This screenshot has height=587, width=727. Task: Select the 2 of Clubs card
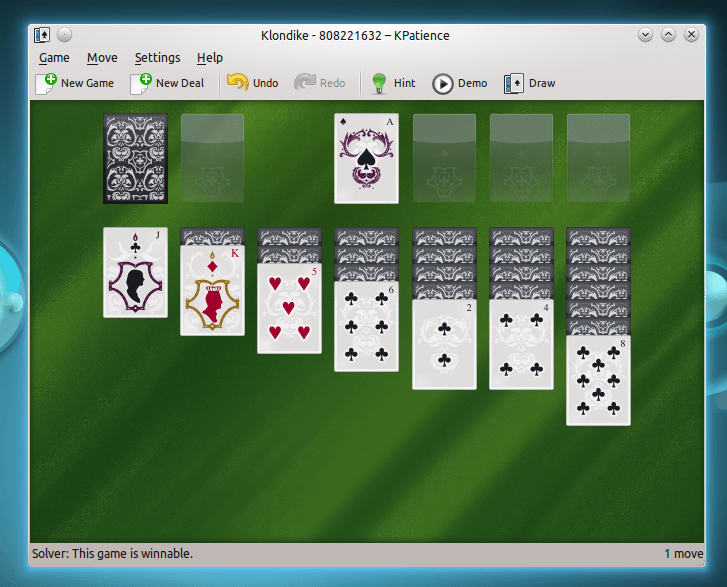[444, 345]
